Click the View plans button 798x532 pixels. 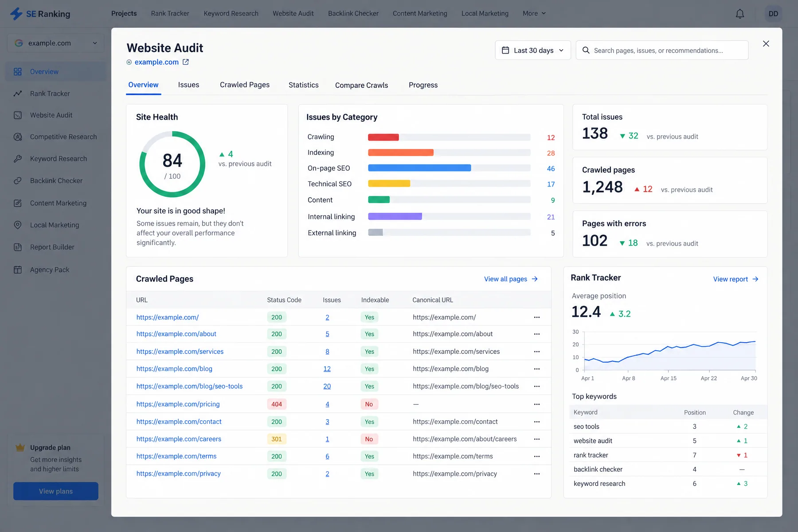point(56,491)
